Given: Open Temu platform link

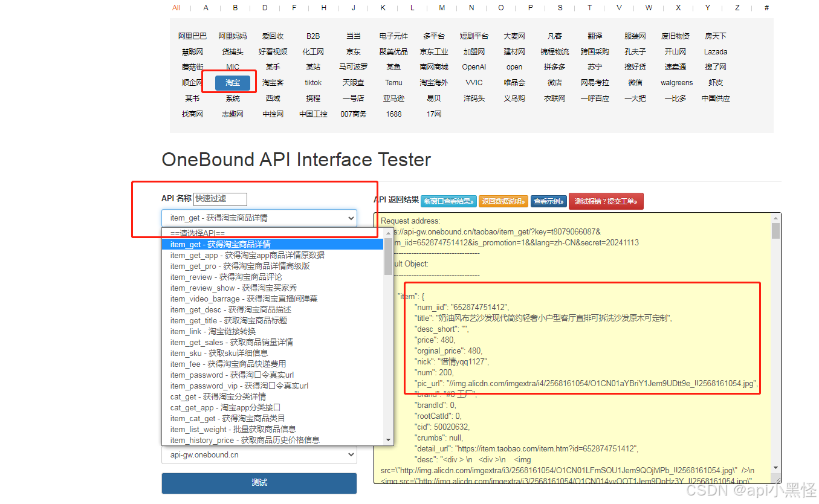Looking at the screenshot, I should (x=393, y=83).
